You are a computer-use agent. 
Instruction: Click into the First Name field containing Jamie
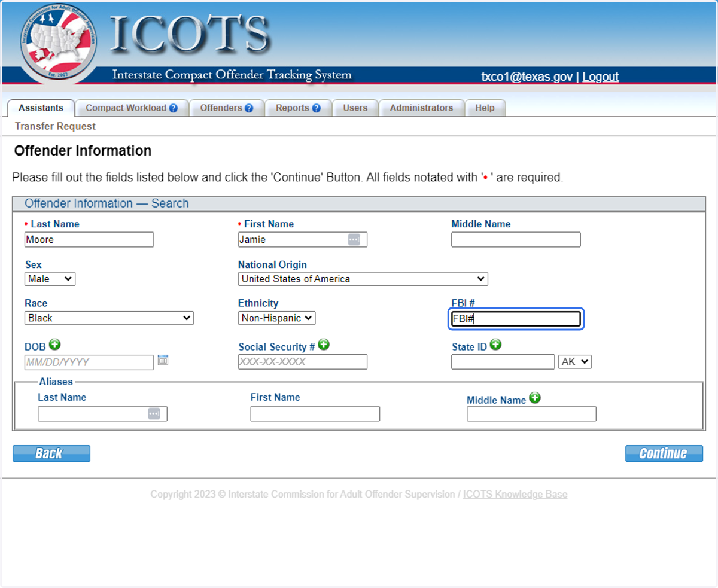pos(302,239)
